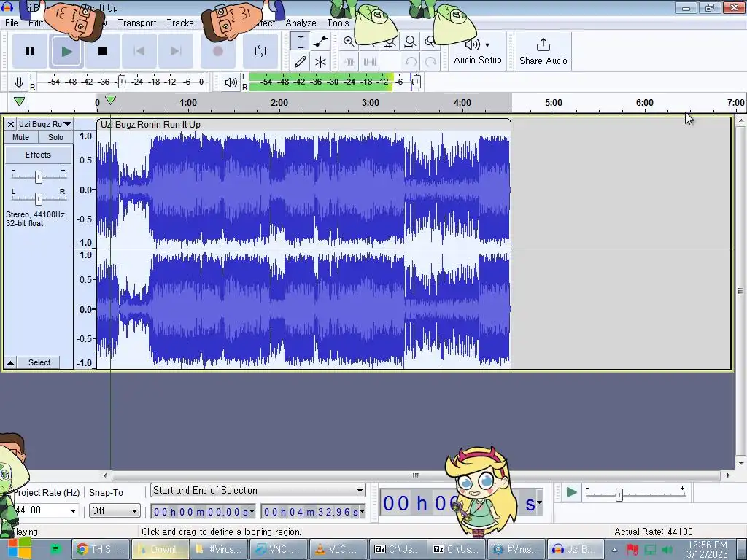Click the Undo arrow icon

click(x=410, y=62)
